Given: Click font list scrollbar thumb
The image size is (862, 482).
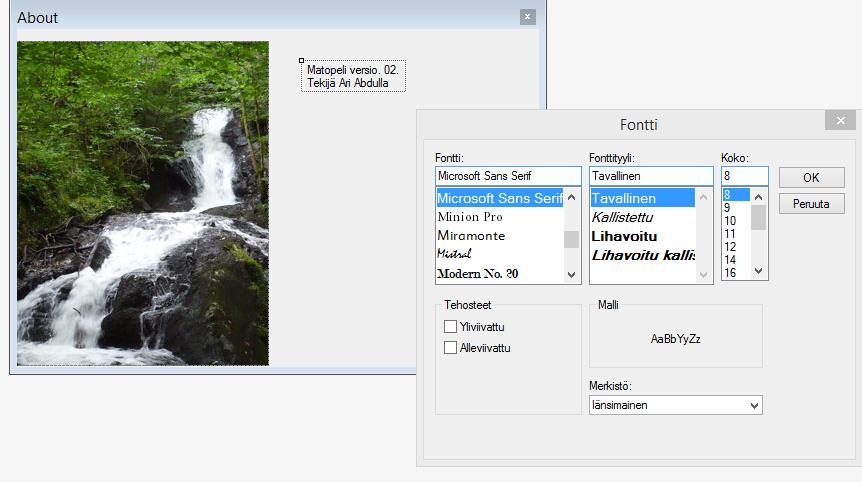Looking at the screenshot, I should 572,240.
